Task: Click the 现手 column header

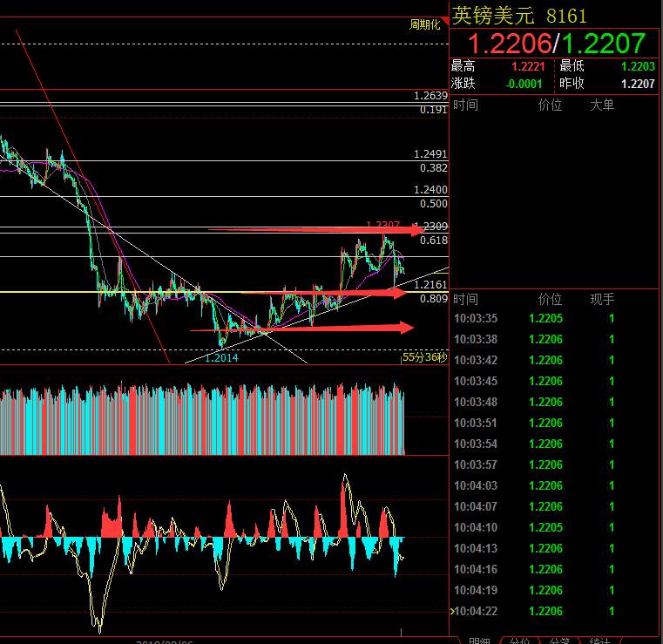Action: pyautogui.click(x=602, y=299)
